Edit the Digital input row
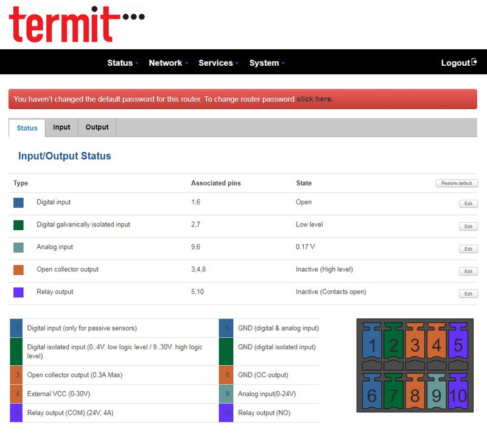Viewport: 487px width, 448px height. (x=468, y=204)
